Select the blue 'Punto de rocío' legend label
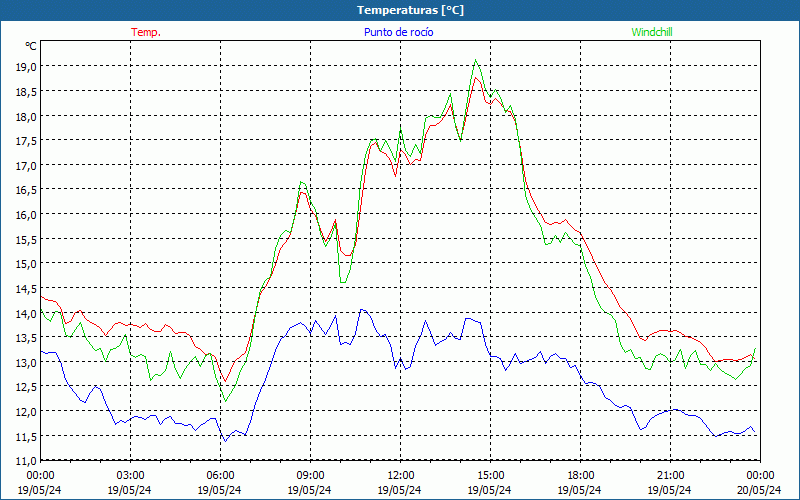The width and height of the screenshot is (800, 500). click(398, 32)
